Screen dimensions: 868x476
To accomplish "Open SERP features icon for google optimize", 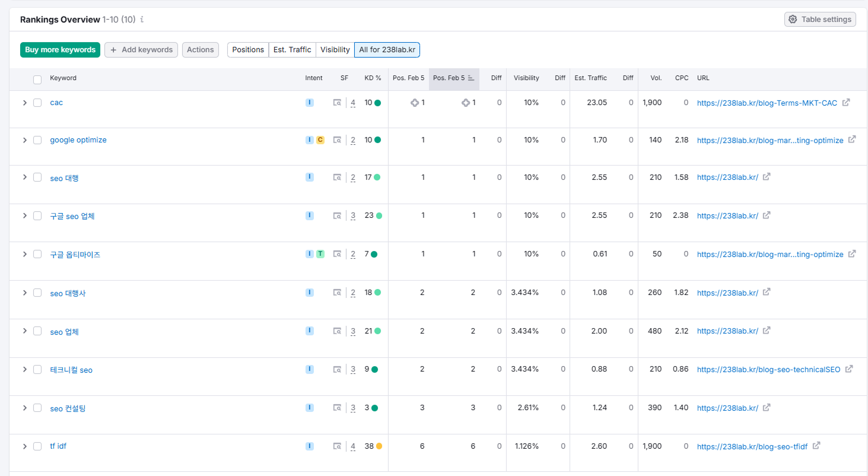I will (337, 140).
